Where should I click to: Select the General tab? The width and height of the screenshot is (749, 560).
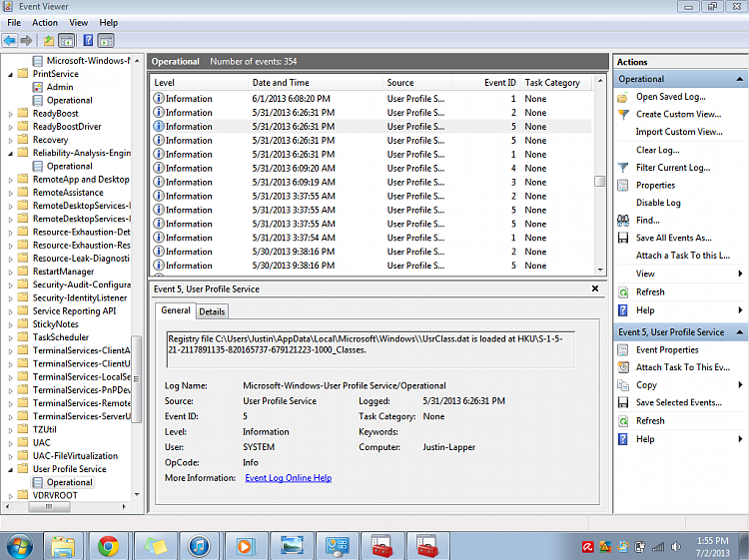point(176,310)
